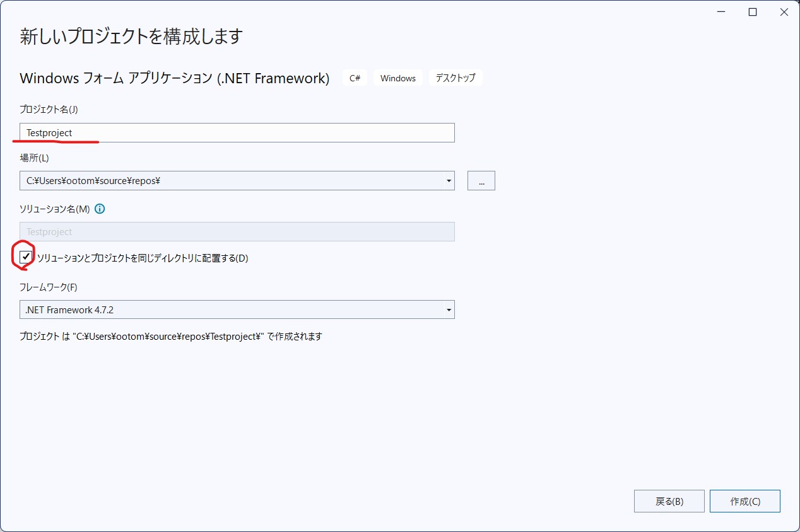Click the Windows platform tag
The width and height of the screenshot is (800, 532).
398,78
